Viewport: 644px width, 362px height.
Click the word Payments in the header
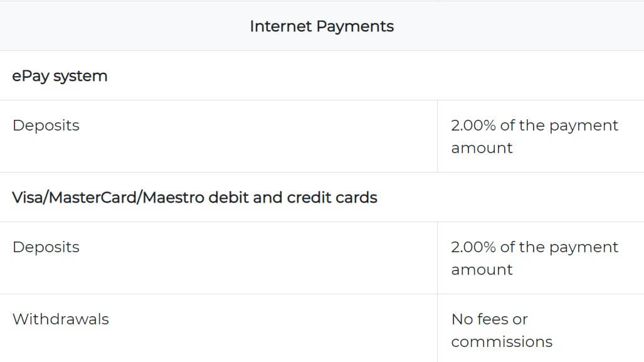pos(356,27)
